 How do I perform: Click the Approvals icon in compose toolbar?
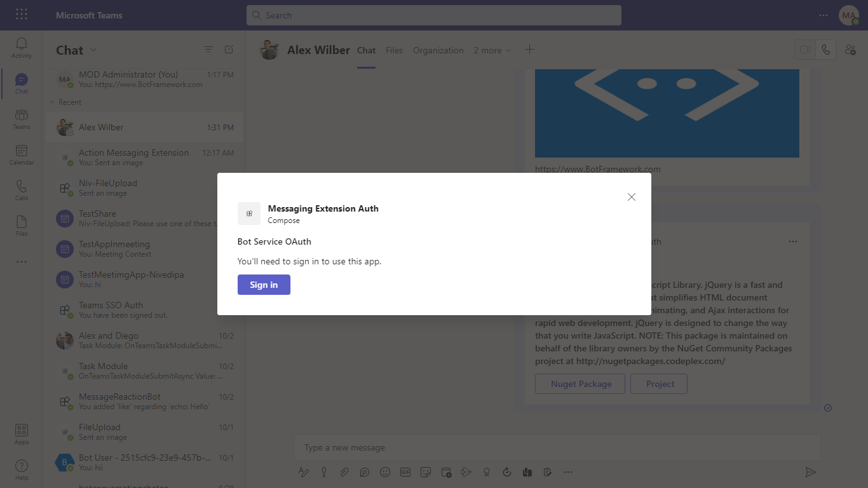(x=507, y=472)
